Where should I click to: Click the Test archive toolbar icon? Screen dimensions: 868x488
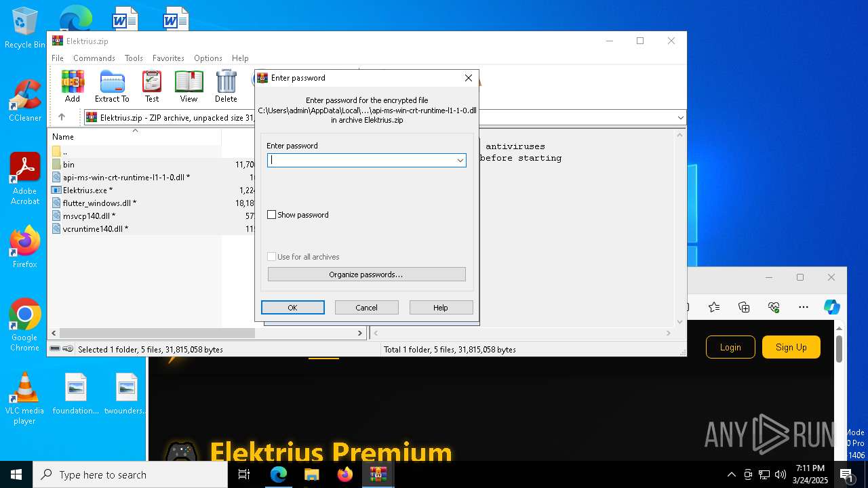pos(152,86)
